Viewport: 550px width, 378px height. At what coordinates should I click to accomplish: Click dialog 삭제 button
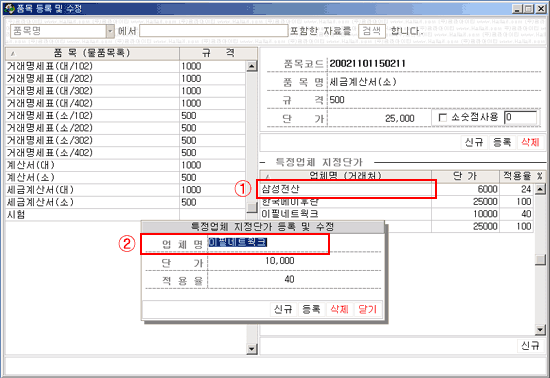(x=340, y=309)
